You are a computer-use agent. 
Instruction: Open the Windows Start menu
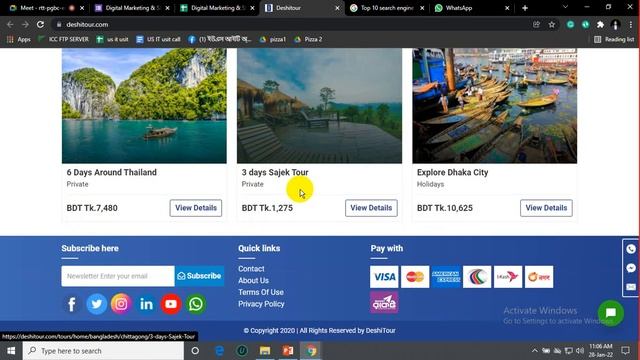11,351
